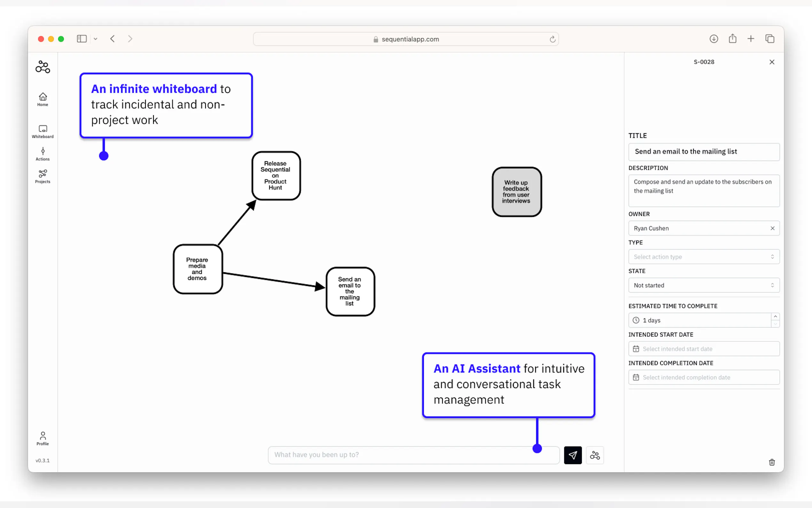Clear the Ryan Cushen owner selection
812x508 pixels.
pos(772,228)
